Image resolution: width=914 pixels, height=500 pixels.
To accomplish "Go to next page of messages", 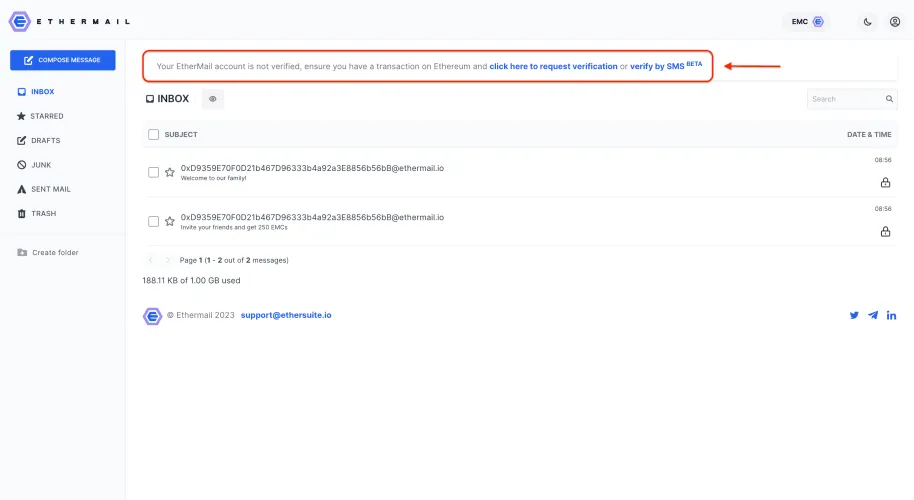I will click(x=167, y=260).
